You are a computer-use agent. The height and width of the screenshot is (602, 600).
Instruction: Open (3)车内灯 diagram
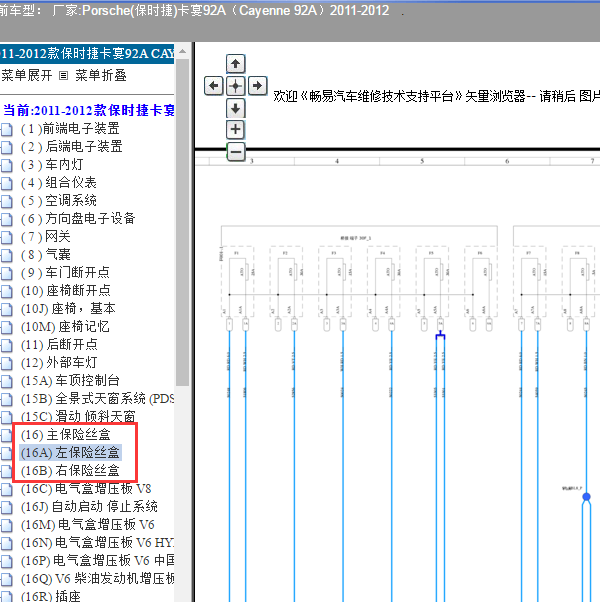point(52,165)
